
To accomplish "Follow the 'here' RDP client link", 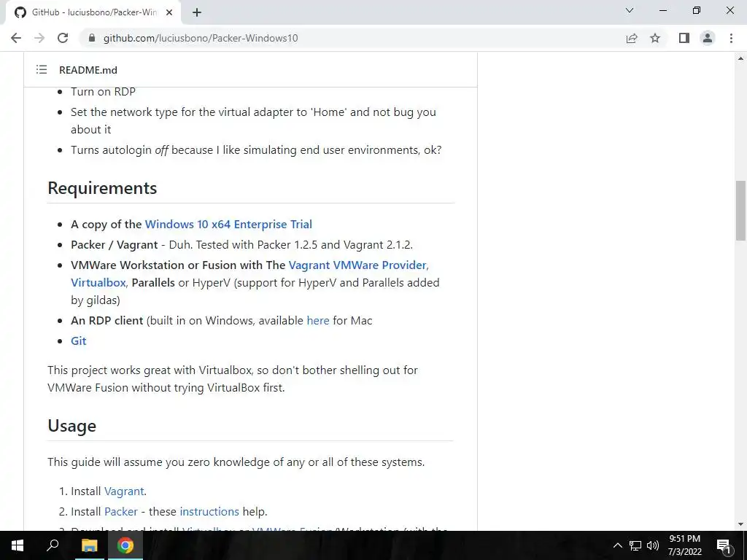I will (x=318, y=321).
